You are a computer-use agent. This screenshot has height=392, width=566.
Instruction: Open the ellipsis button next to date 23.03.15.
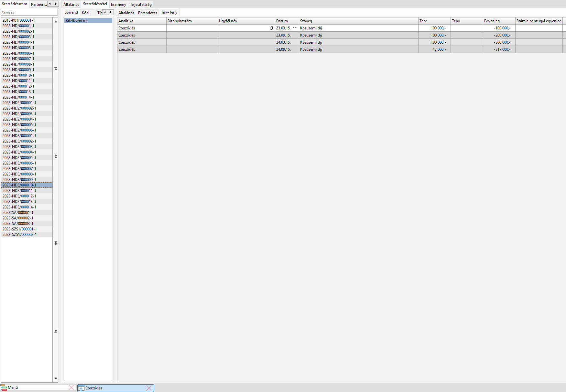click(x=295, y=28)
